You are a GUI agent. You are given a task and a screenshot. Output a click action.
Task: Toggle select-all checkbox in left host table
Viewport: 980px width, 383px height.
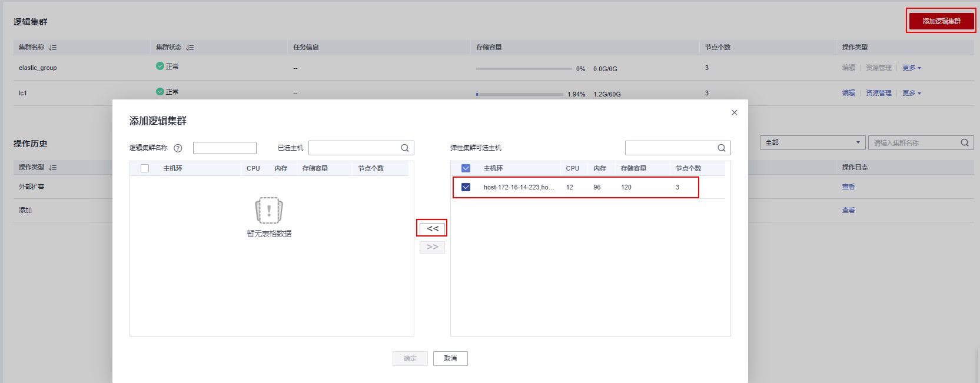tap(145, 168)
